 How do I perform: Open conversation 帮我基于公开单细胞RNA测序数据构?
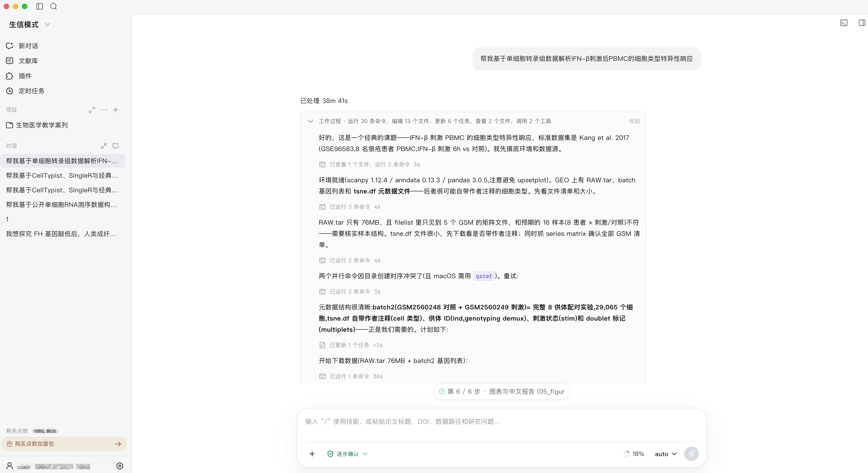tap(63, 205)
